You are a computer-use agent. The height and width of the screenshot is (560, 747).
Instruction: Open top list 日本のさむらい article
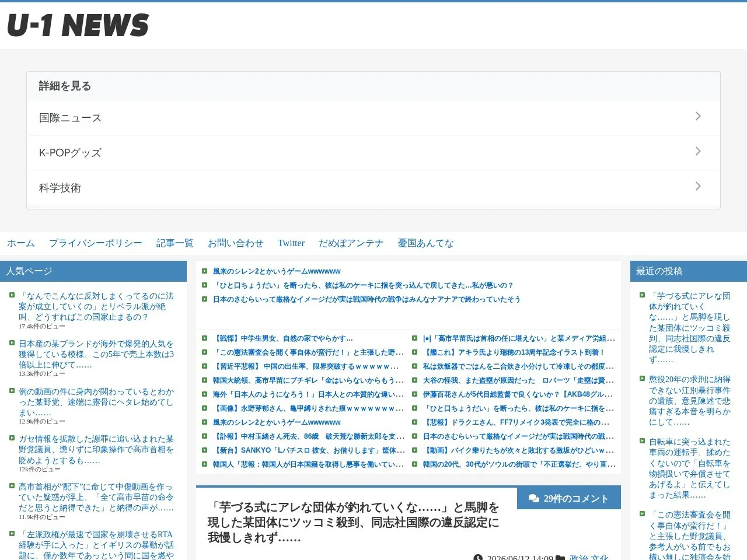[366, 299]
